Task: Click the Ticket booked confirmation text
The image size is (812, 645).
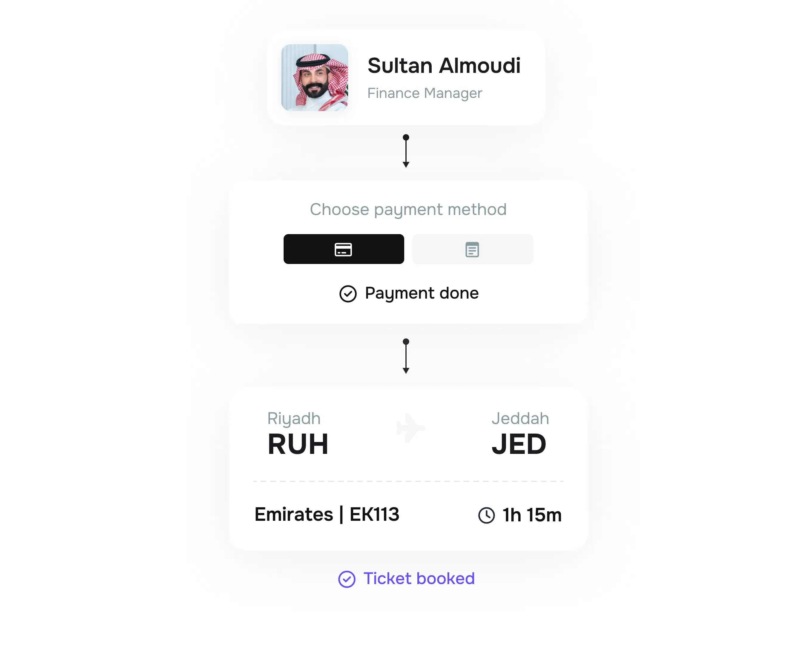Action: [419, 578]
